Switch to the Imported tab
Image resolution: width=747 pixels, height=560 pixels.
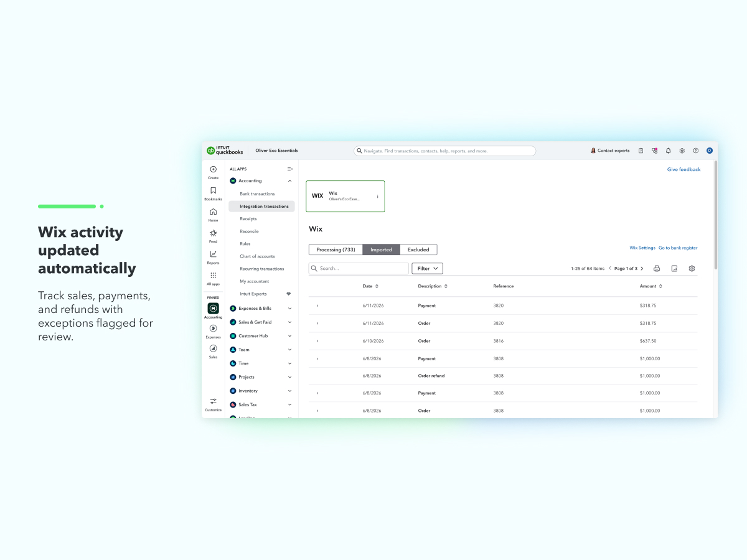point(381,250)
